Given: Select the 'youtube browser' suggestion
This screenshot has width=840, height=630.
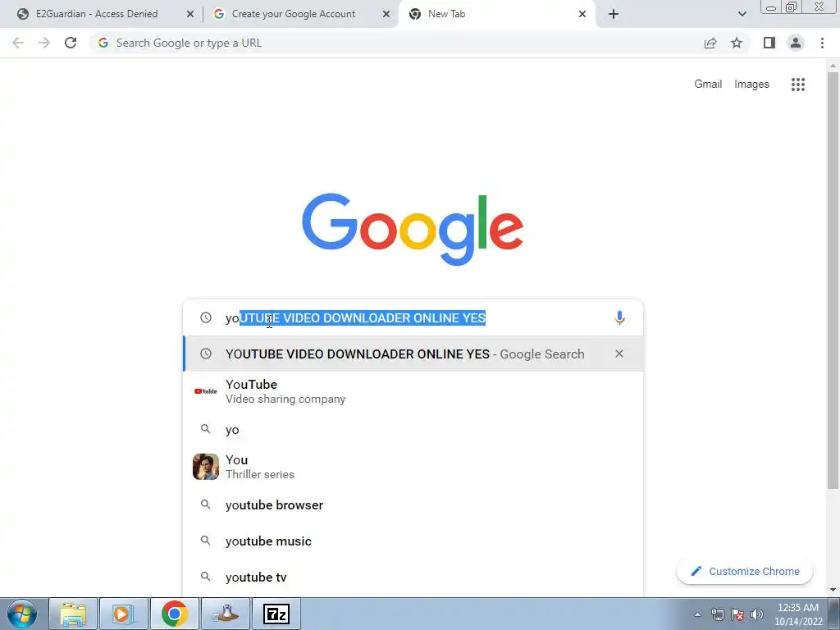Looking at the screenshot, I should pos(413,504).
